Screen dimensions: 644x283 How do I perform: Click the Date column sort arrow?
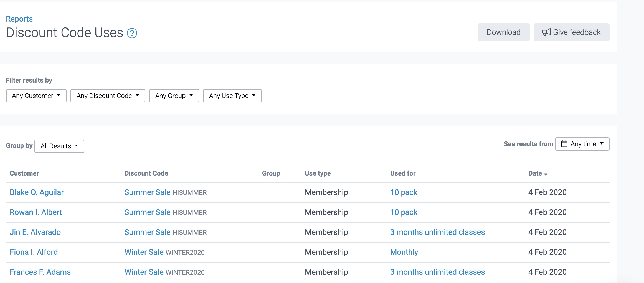point(546,174)
